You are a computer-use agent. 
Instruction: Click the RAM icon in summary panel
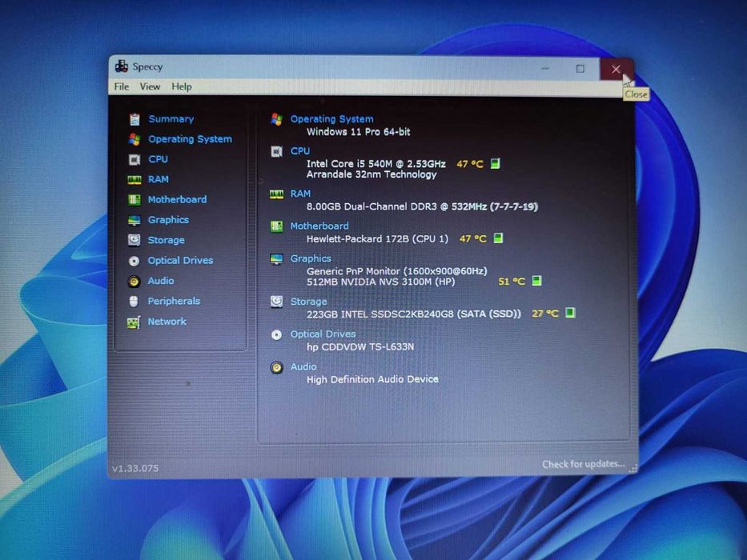point(277,194)
